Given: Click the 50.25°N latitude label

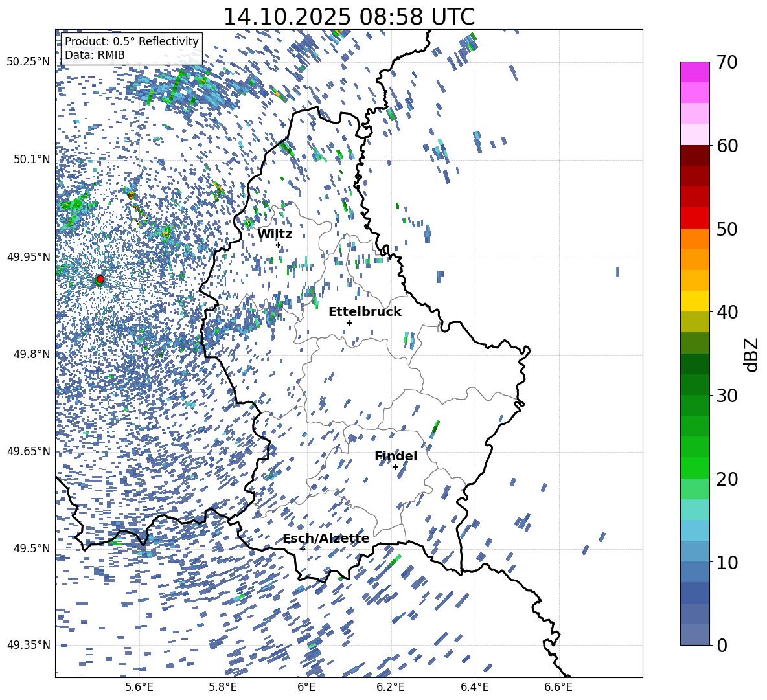Looking at the screenshot, I should [x=29, y=62].
